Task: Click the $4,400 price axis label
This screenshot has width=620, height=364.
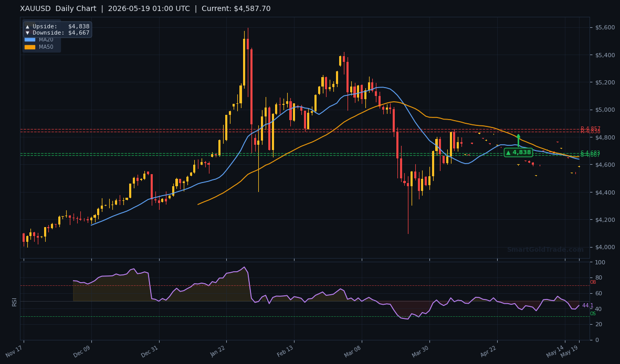Action: pyautogui.click(x=605, y=192)
